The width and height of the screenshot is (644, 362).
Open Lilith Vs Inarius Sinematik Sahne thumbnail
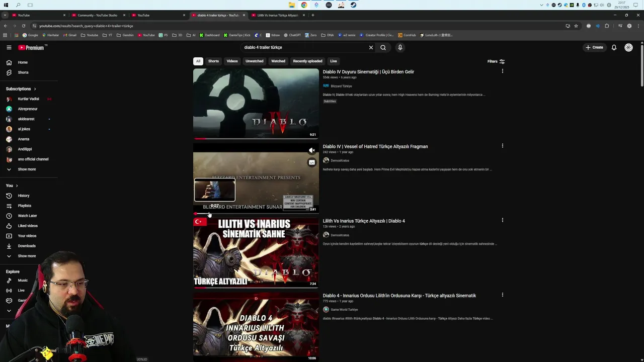[256, 252]
